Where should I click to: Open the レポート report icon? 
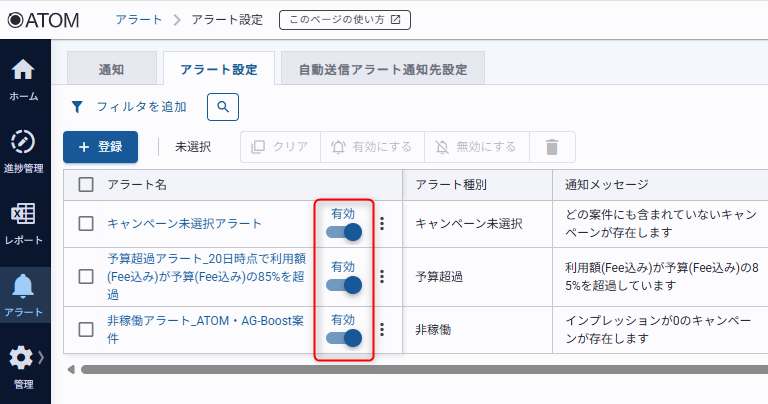[x=23, y=215]
